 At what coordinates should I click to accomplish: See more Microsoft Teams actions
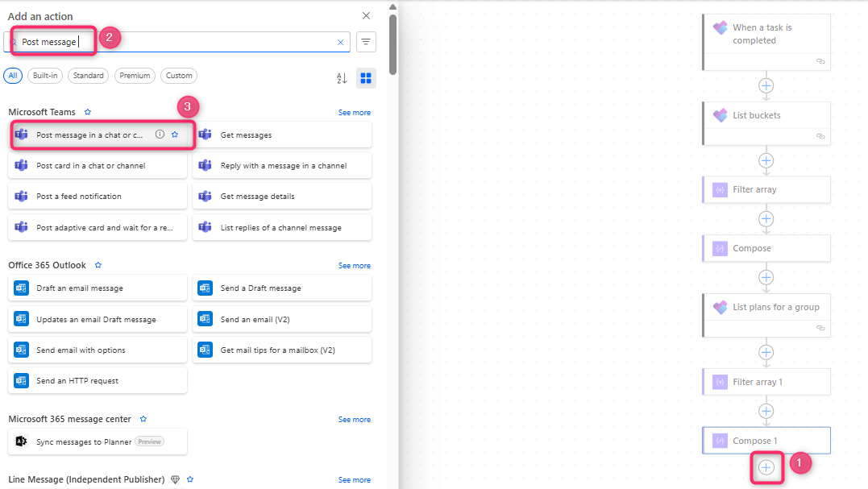click(x=355, y=112)
